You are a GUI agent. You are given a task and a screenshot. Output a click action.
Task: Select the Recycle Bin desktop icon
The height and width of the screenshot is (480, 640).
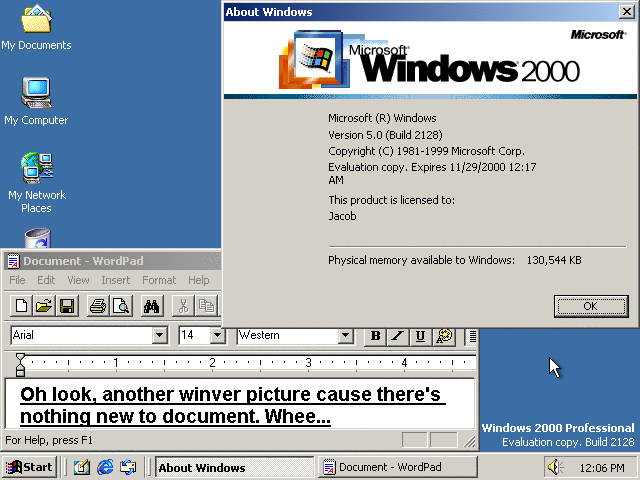[37, 238]
